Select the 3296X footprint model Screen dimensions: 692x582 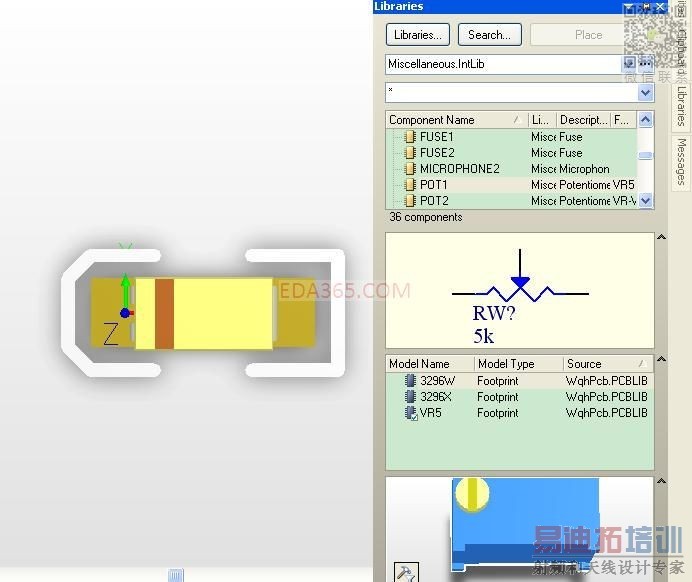pyautogui.click(x=519, y=397)
